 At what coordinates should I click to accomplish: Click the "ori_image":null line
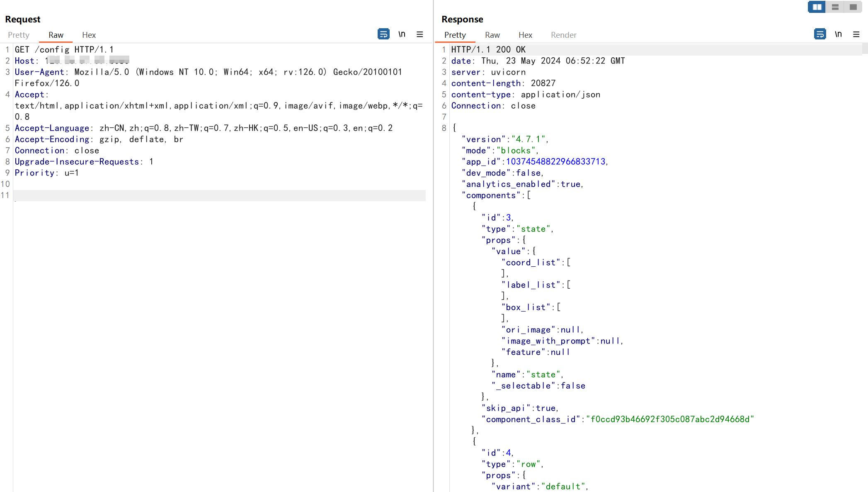click(542, 330)
